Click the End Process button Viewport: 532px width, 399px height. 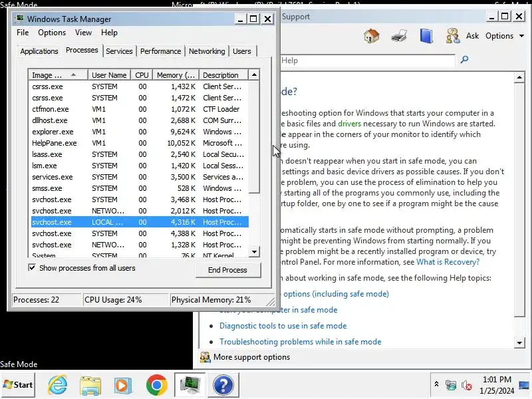[x=227, y=270]
